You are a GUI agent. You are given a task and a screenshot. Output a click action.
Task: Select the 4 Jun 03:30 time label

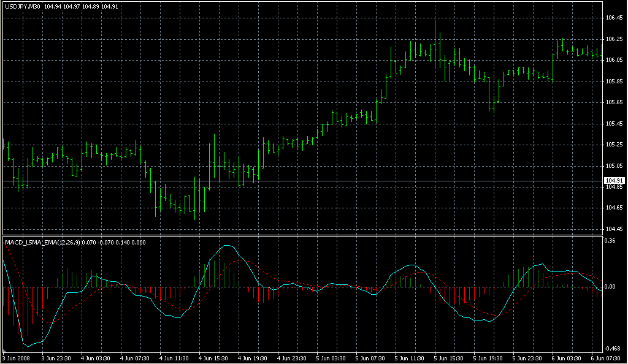click(96, 358)
